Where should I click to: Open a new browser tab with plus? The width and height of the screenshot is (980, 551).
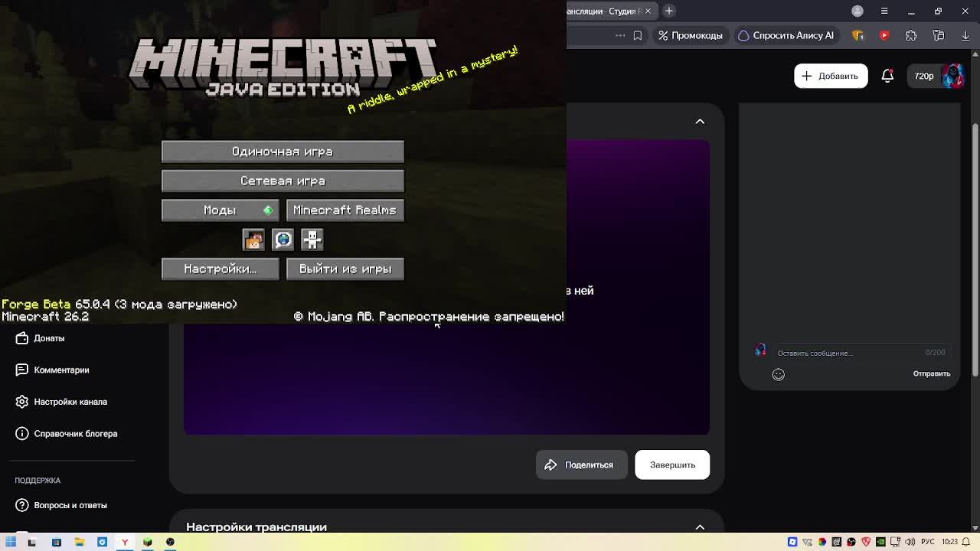click(669, 11)
